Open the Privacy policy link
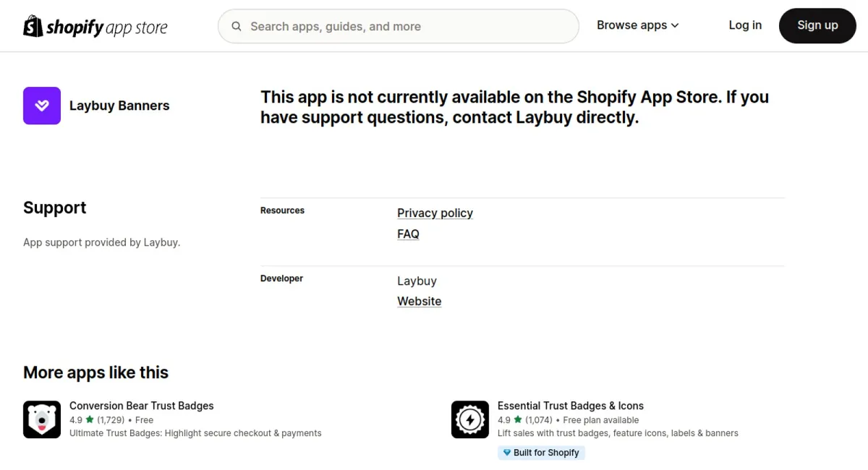 click(x=435, y=213)
